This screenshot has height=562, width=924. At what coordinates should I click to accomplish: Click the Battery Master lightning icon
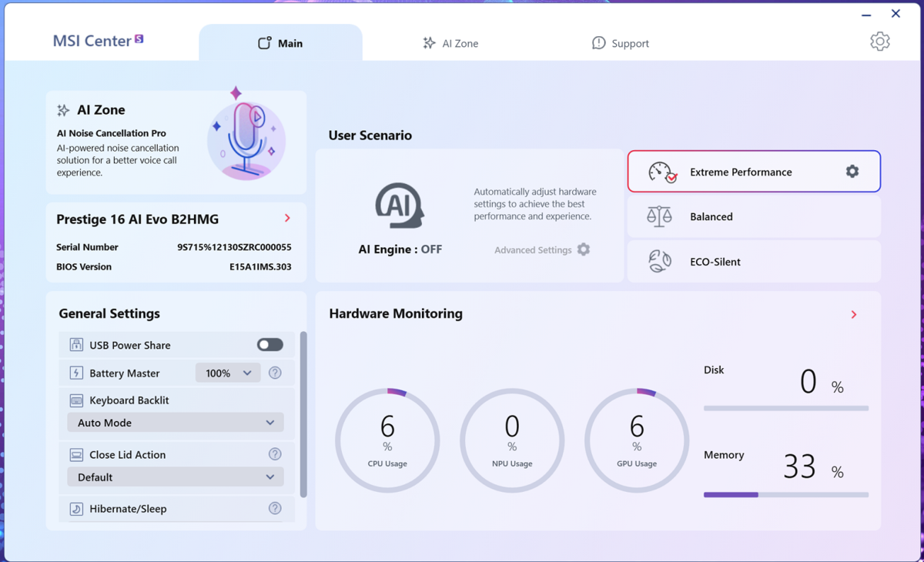click(x=76, y=373)
